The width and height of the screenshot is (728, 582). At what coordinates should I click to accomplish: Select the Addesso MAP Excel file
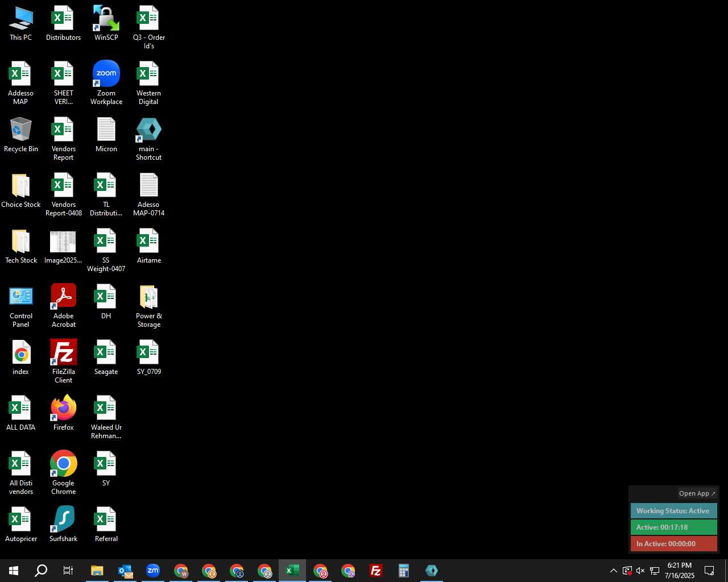click(21, 84)
